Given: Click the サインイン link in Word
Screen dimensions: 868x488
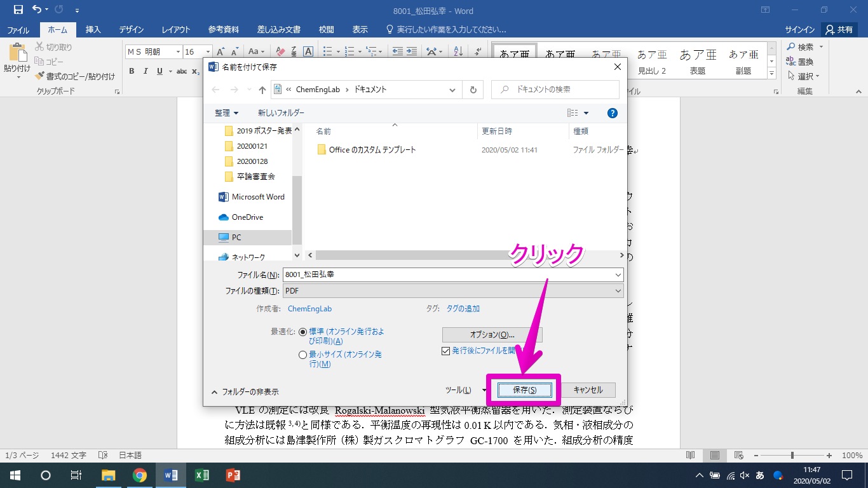Looking at the screenshot, I should [x=799, y=30].
